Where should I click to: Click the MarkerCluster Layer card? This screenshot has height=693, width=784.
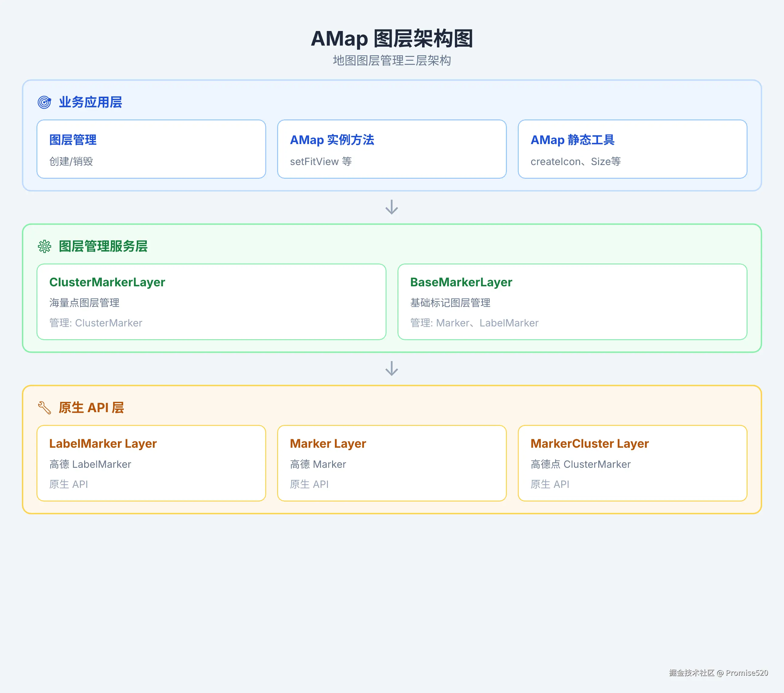pyautogui.click(x=632, y=463)
